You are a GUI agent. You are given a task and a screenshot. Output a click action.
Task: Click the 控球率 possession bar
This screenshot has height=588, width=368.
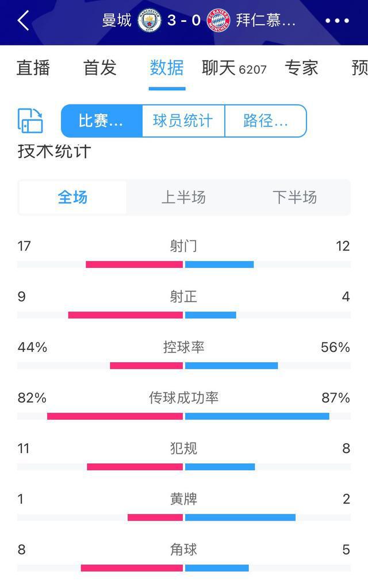pyautogui.click(x=184, y=364)
